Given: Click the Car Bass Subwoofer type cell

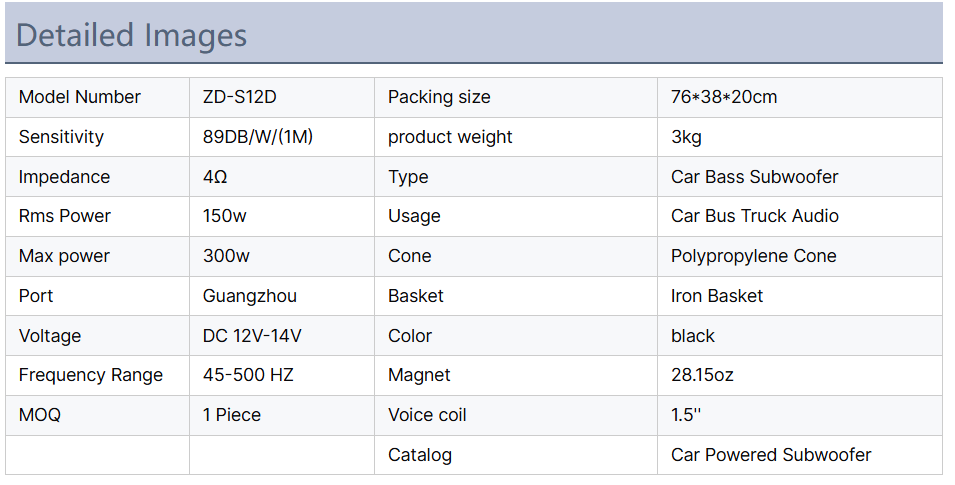Looking at the screenshot, I should [x=755, y=177].
